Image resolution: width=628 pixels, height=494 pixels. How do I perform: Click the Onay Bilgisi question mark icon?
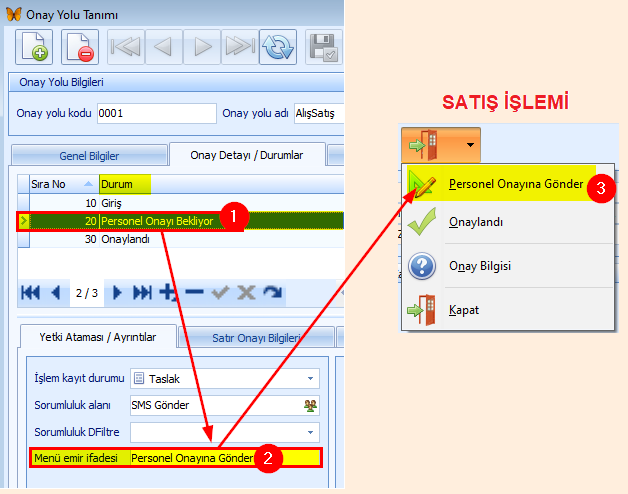[422, 266]
